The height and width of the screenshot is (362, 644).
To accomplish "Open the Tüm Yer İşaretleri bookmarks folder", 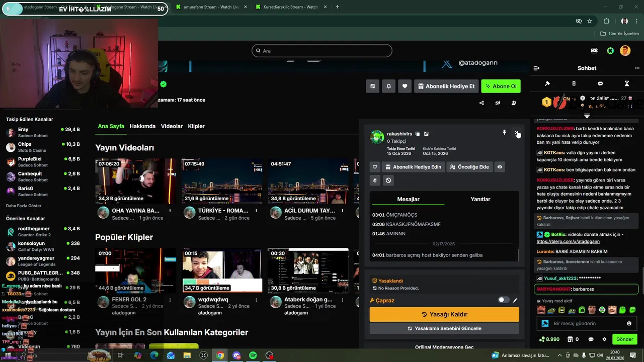I will click(619, 34).
